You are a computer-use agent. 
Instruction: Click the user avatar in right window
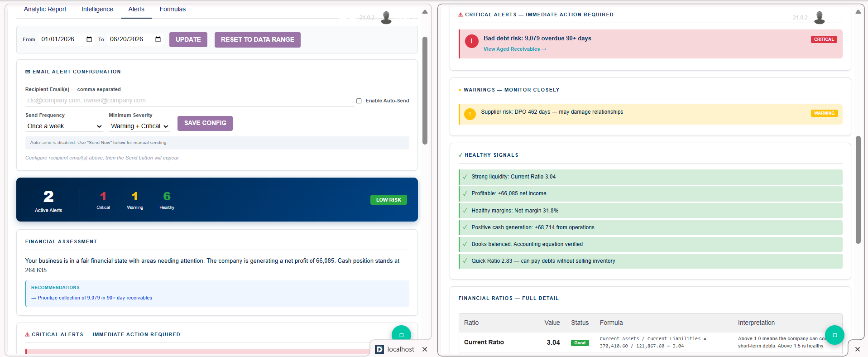(x=820, y=18)
